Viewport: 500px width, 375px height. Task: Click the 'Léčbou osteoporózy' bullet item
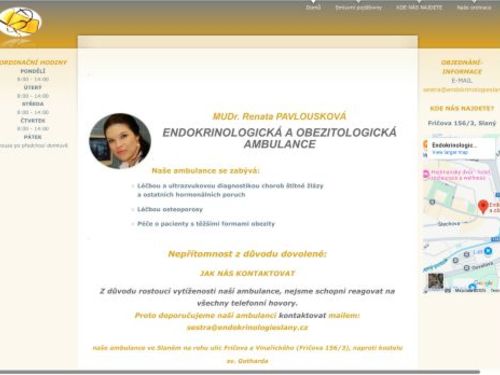point(170,209)
